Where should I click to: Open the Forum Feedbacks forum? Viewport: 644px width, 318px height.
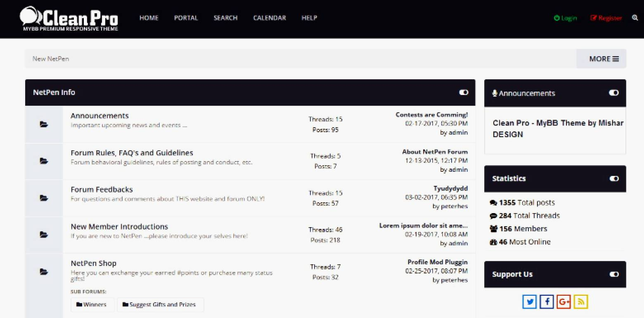(102, 190)
